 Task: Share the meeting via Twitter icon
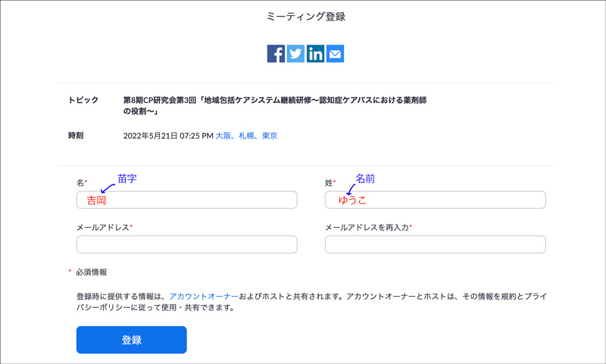(x=295, y=54)
